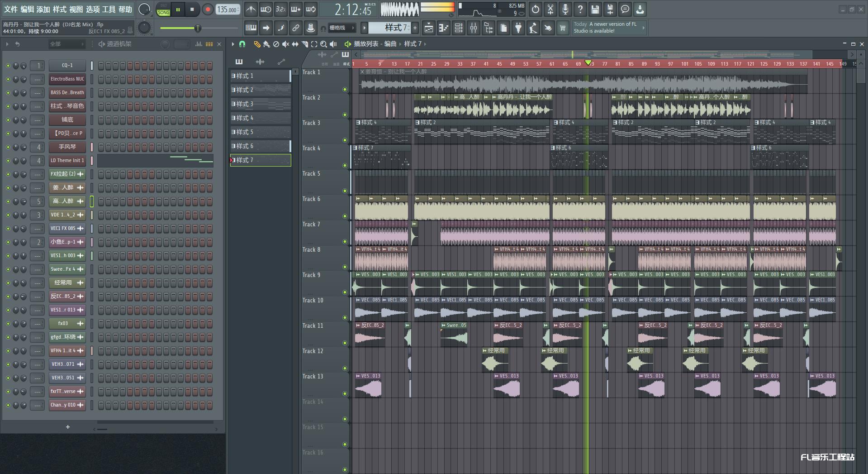
Task: Open pattern selector 样式 7 dropdown
Action: click(x=389, y=28)
